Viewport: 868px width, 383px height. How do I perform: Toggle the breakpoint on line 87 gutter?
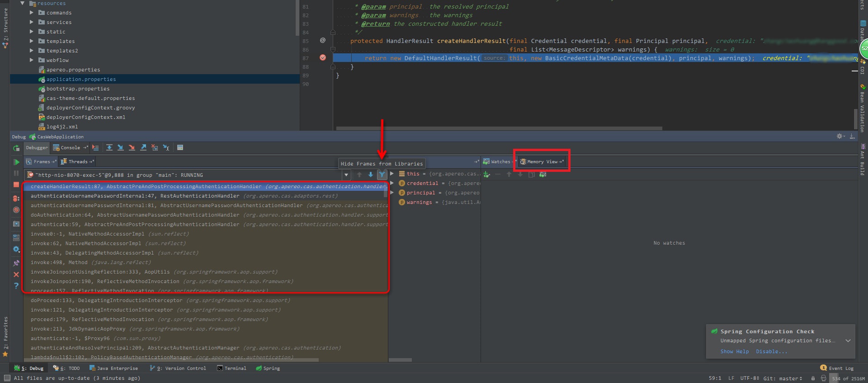[x=323, y=58]
